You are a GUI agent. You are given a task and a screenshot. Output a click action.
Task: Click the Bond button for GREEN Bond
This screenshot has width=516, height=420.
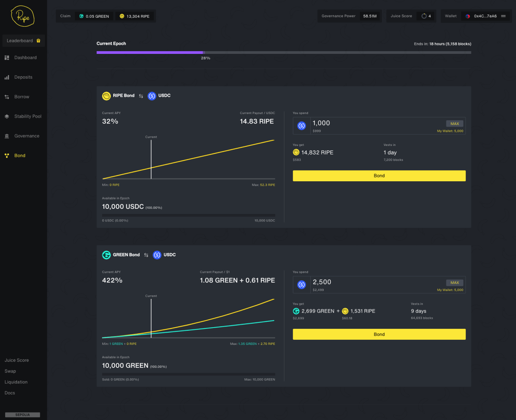[379, 334]
